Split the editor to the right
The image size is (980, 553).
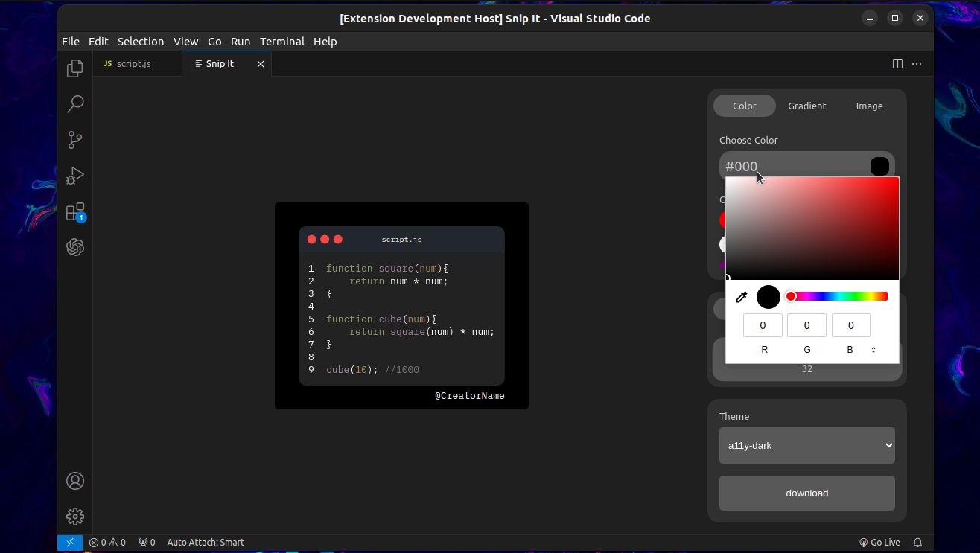[898, 64]
